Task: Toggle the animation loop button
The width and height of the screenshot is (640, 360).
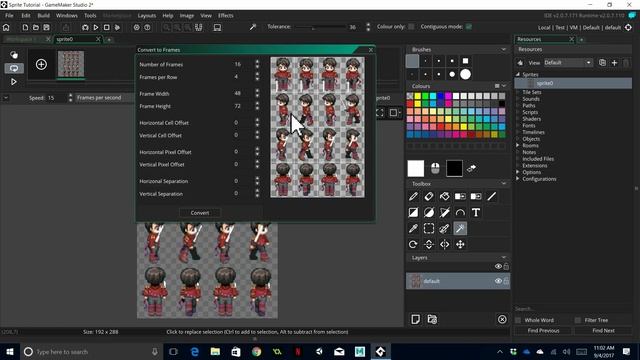Action: pos(14,68)
